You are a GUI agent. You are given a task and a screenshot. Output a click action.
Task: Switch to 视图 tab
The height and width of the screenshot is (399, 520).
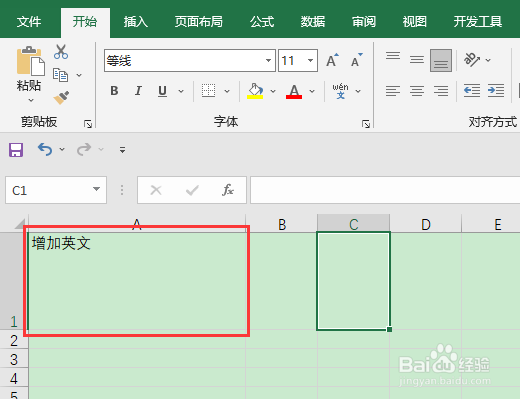click(414, 22)
